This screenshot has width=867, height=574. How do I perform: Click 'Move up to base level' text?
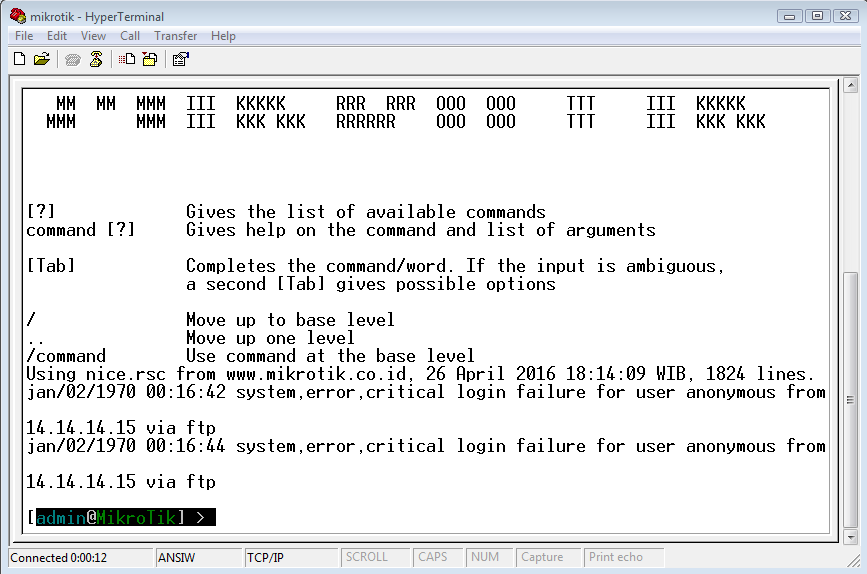290,320
